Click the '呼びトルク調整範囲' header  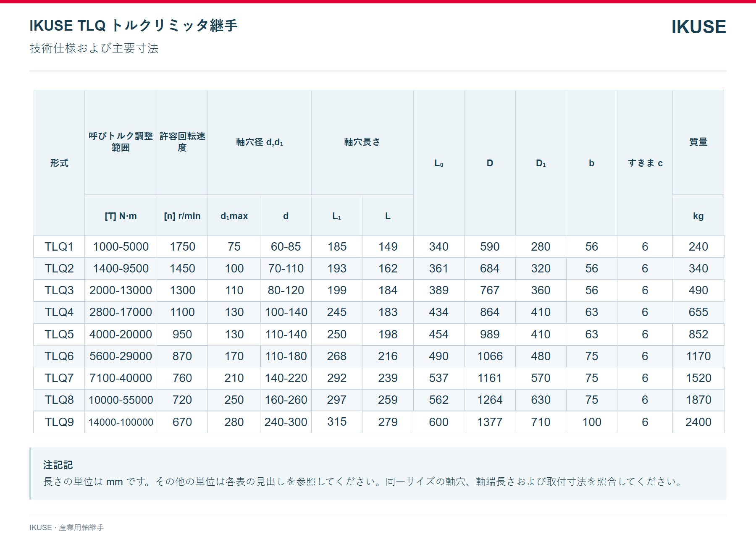point(121,142)
